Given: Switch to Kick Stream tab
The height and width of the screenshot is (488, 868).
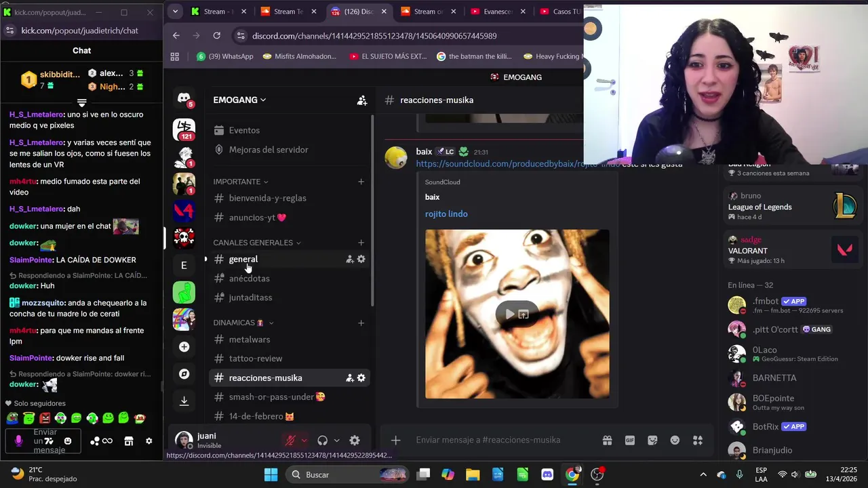Looking at the screenshot, I should coord(218,12).
